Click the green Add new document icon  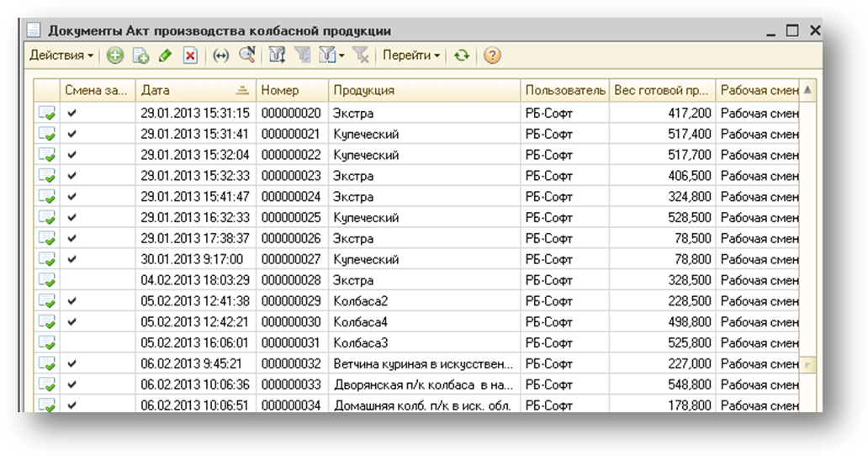pos(115,56)
